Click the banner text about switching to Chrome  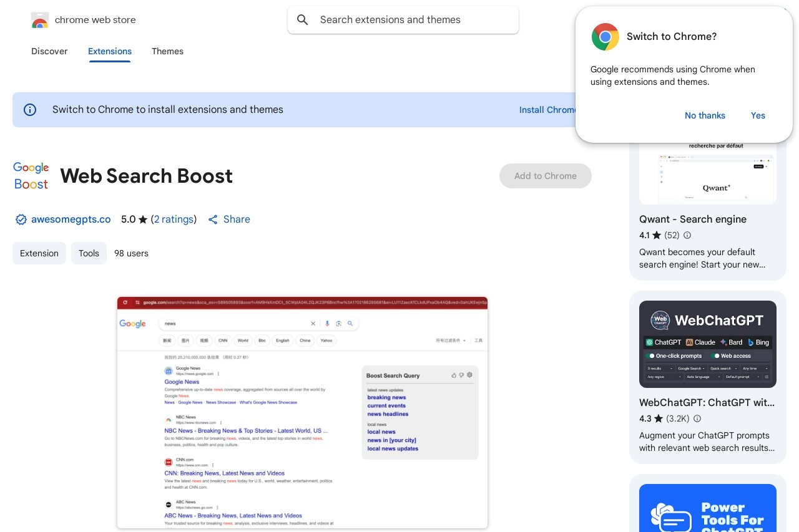[168, 110]
